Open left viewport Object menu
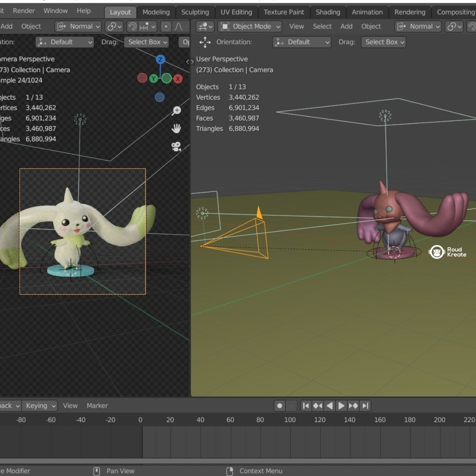Screen dimensions: 476x476 (31, 27)
